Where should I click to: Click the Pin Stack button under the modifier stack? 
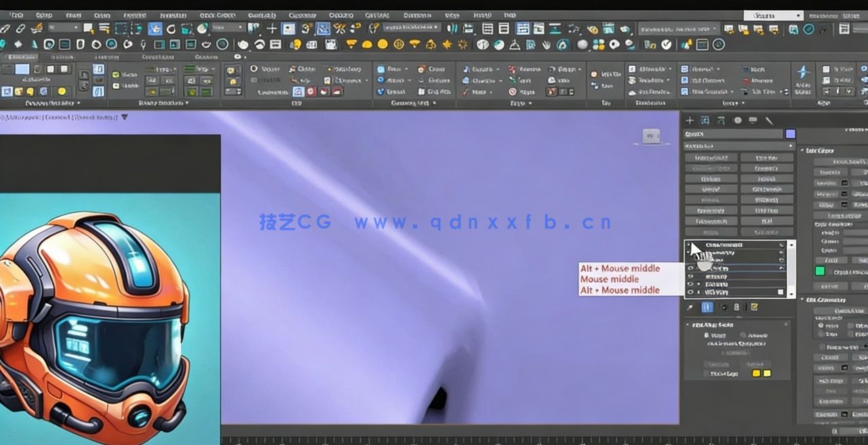click(691, 307)
